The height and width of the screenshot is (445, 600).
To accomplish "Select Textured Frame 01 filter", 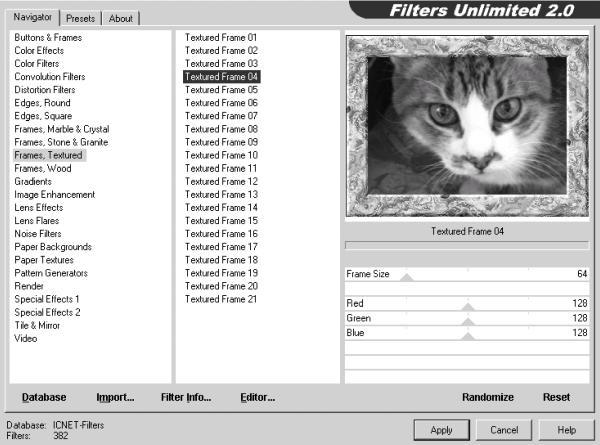I will [221, 37].
